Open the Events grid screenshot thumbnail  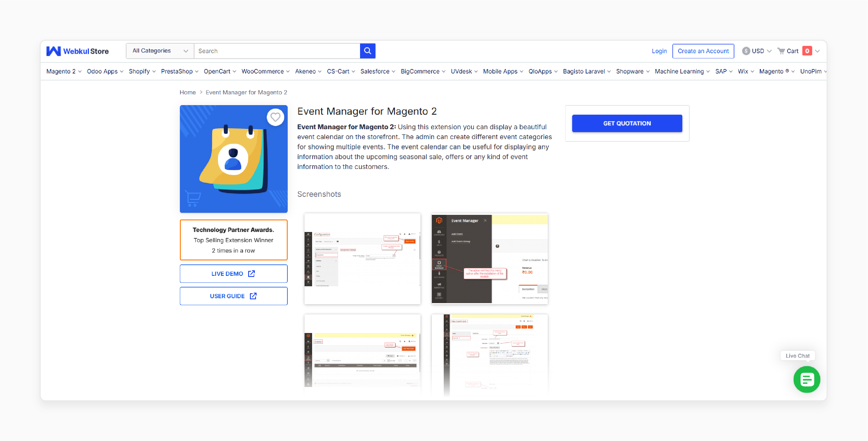362,355
